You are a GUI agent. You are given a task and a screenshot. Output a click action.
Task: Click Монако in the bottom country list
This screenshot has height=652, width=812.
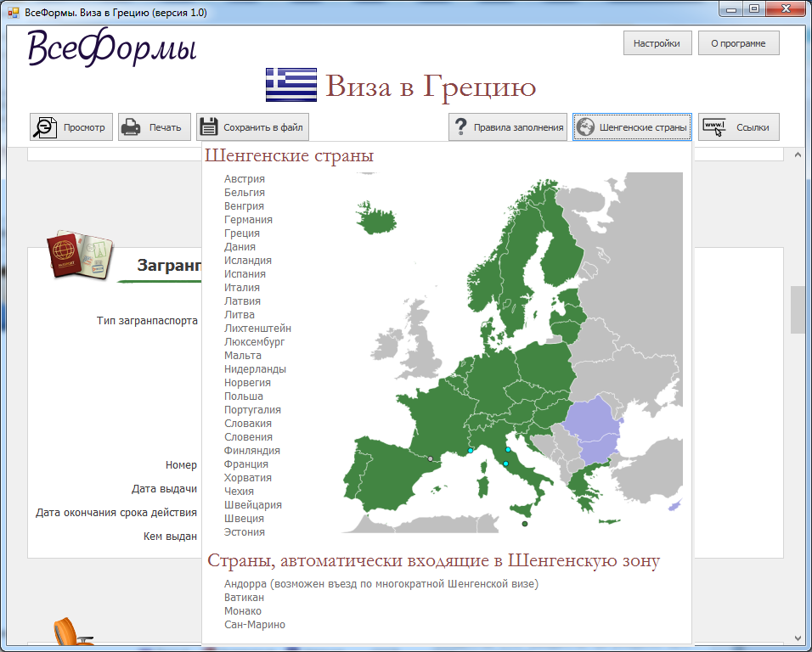tap(243, 611)
